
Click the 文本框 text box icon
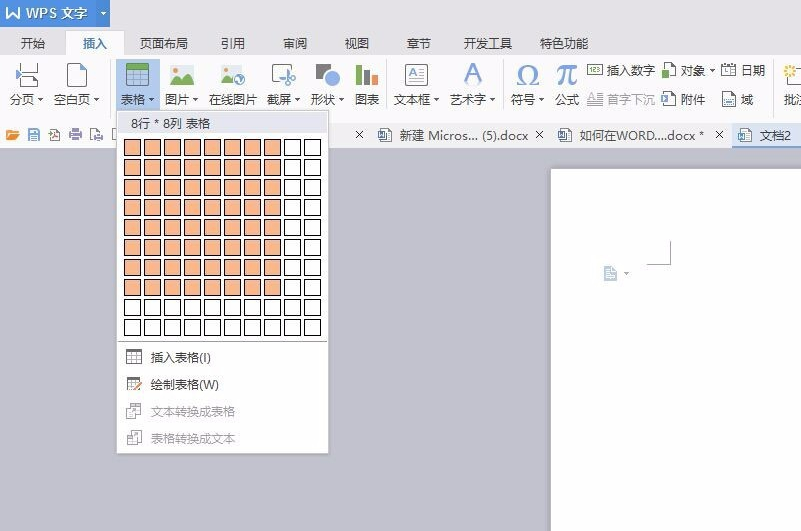(x=416, y=75)
